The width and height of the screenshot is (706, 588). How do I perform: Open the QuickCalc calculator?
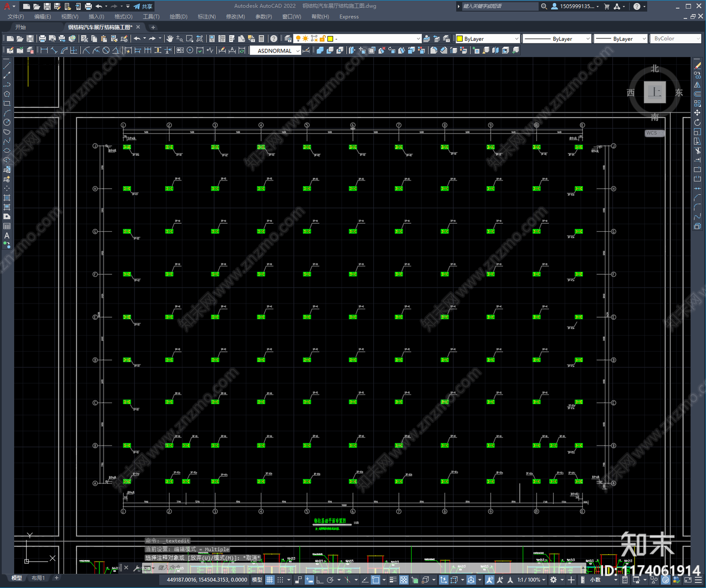pos(261,39)
